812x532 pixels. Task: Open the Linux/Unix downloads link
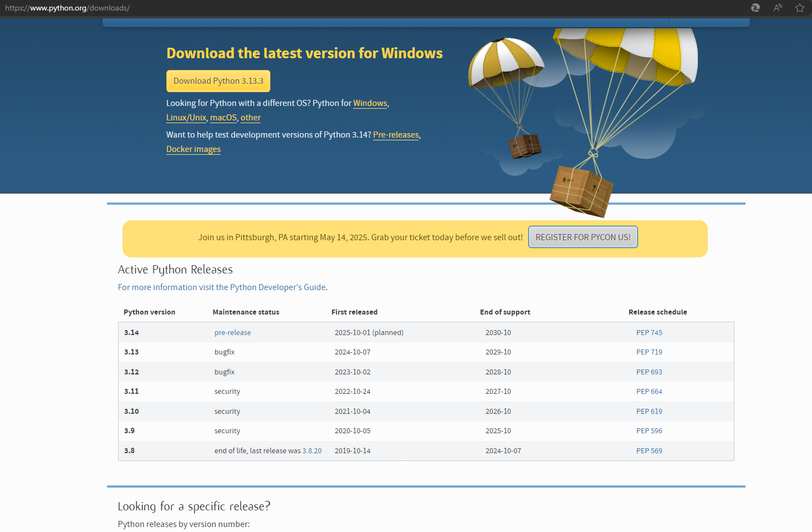[x=186, y=118]
